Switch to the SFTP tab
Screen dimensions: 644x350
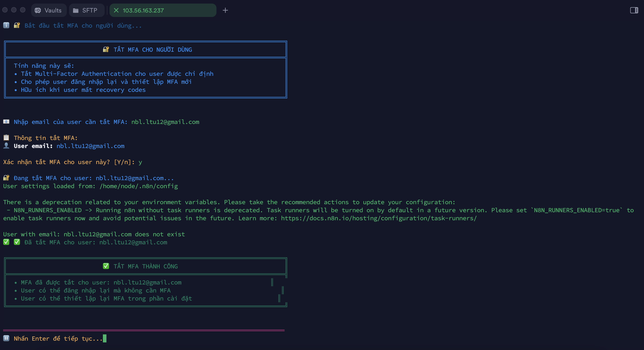[x=86, y=10]
